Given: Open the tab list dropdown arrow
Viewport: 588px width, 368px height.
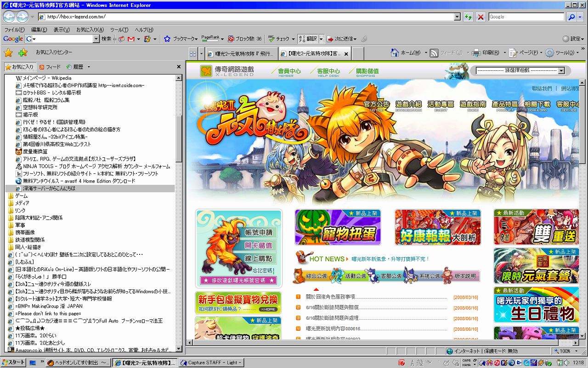Looking at the screenshot, I should 202,53.
